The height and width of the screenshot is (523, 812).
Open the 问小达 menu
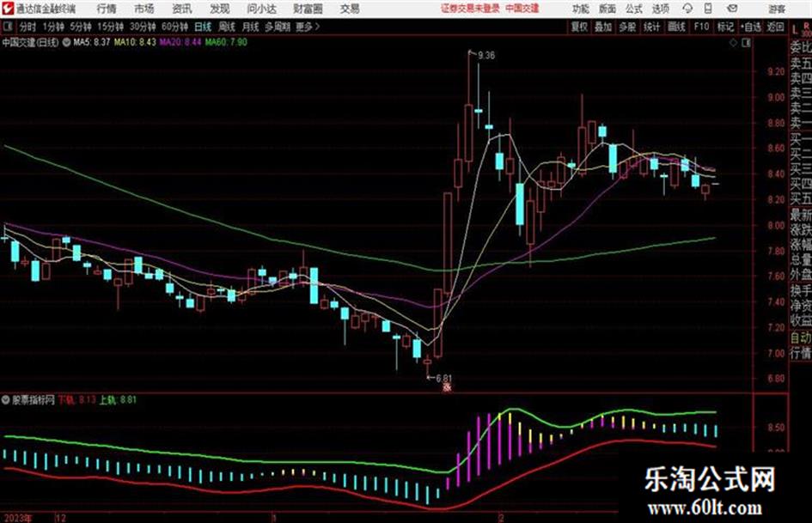(261, 9)
